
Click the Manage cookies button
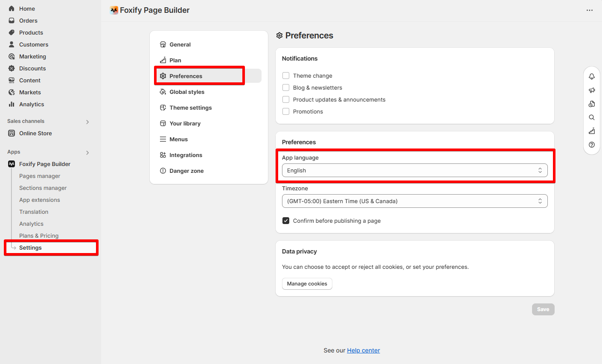307,284
